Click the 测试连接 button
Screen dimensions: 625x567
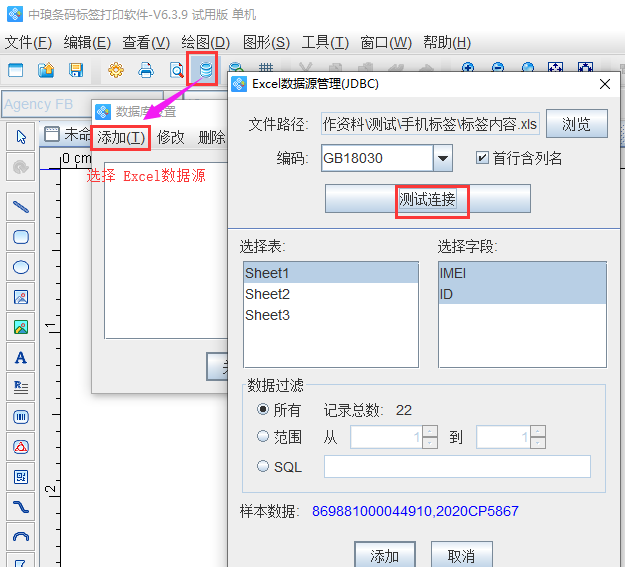click(427, 199)
